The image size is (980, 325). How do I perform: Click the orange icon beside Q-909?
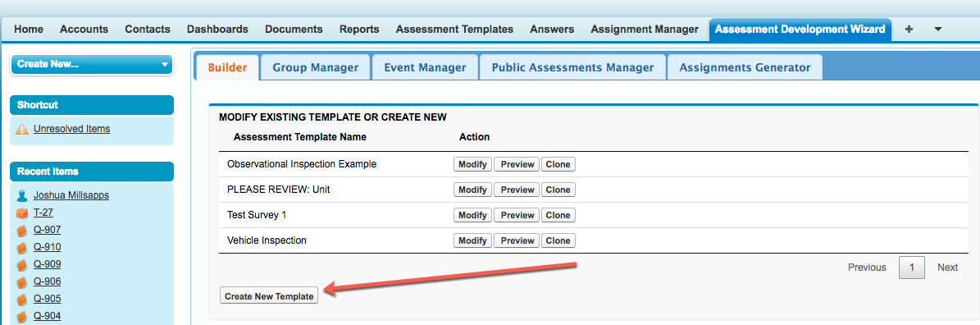click(22, 264)
